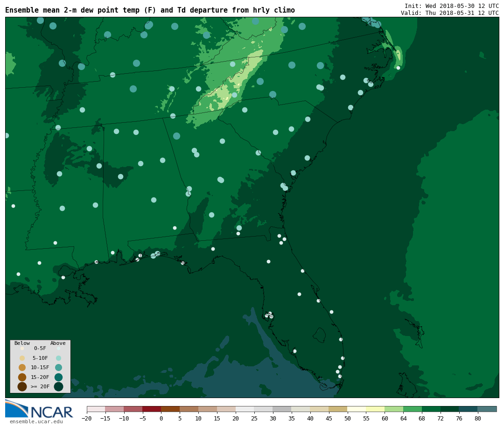Click the Above 15-20F legend circle
The width and height of the screenshot is (504, 427).
click(58, 377)
